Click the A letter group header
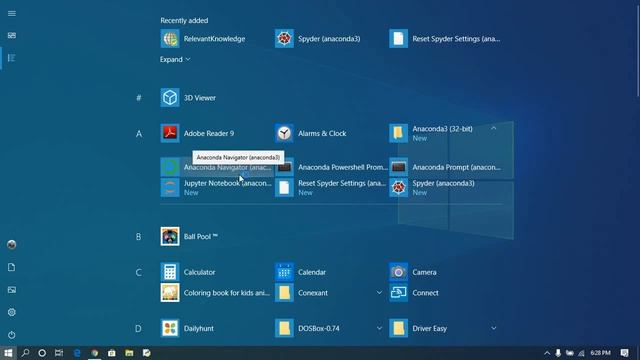The image size is (640, 360). 139,133
